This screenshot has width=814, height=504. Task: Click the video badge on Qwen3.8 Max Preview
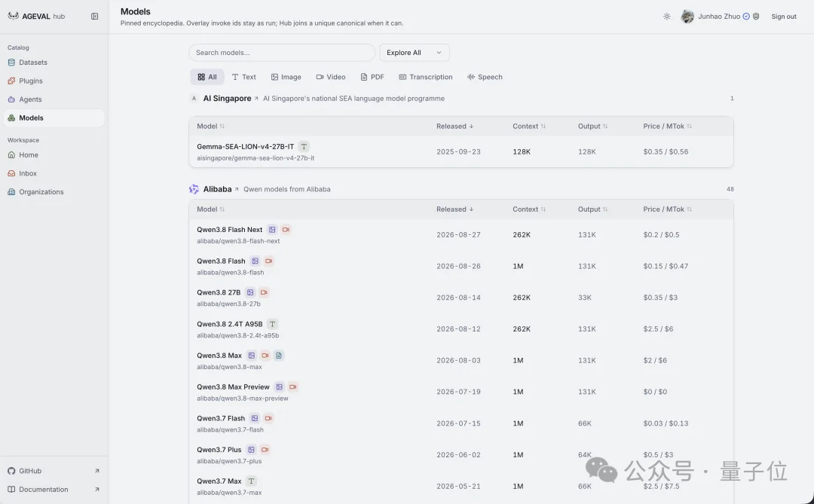[x=293, y=386]
